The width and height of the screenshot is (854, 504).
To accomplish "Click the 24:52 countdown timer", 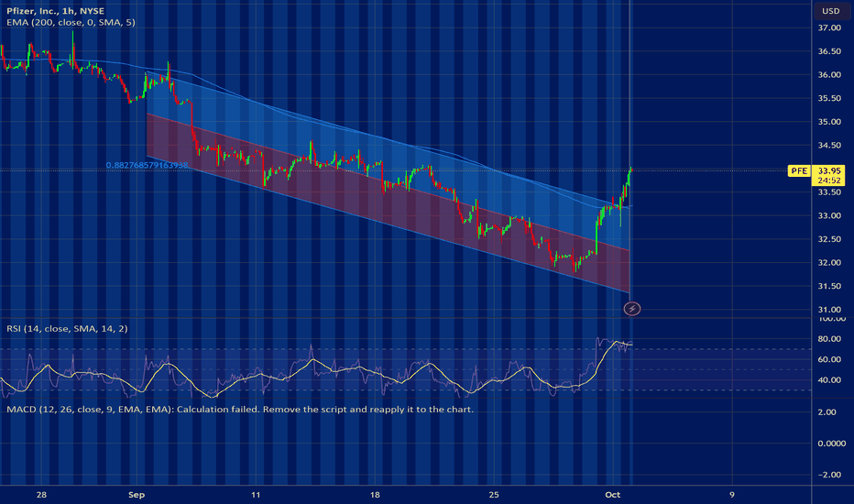I will click(x=829, y=181).
